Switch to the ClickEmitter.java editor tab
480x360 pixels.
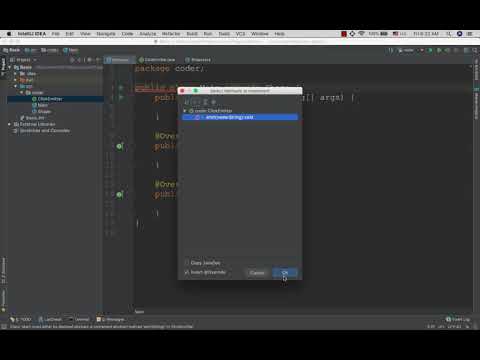click(156, 60)
